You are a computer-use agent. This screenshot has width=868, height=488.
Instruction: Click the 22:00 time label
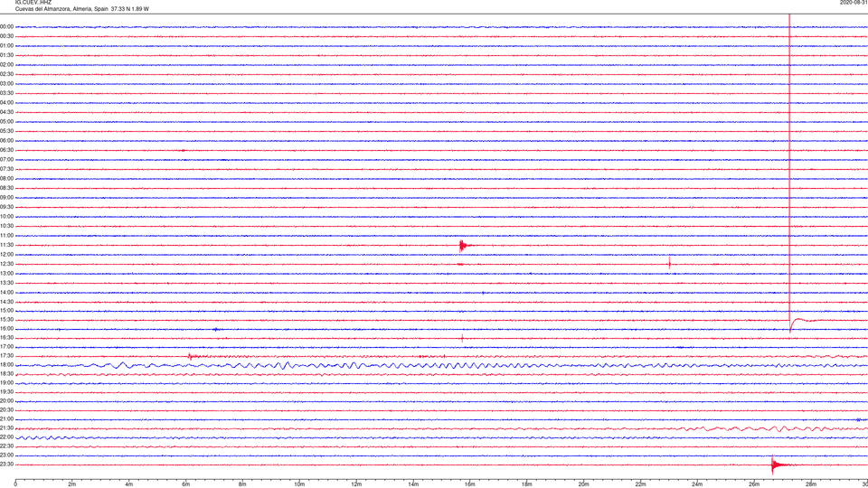pos(6,437)
